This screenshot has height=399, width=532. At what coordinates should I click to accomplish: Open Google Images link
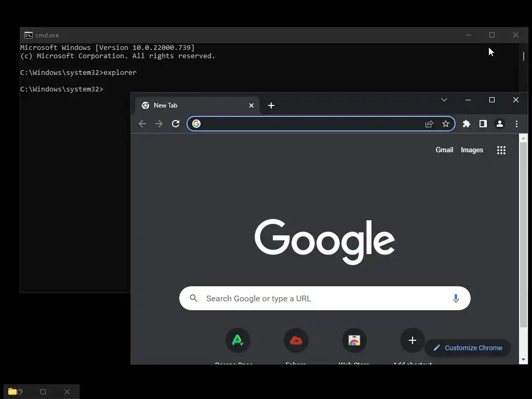click(472, 150)
